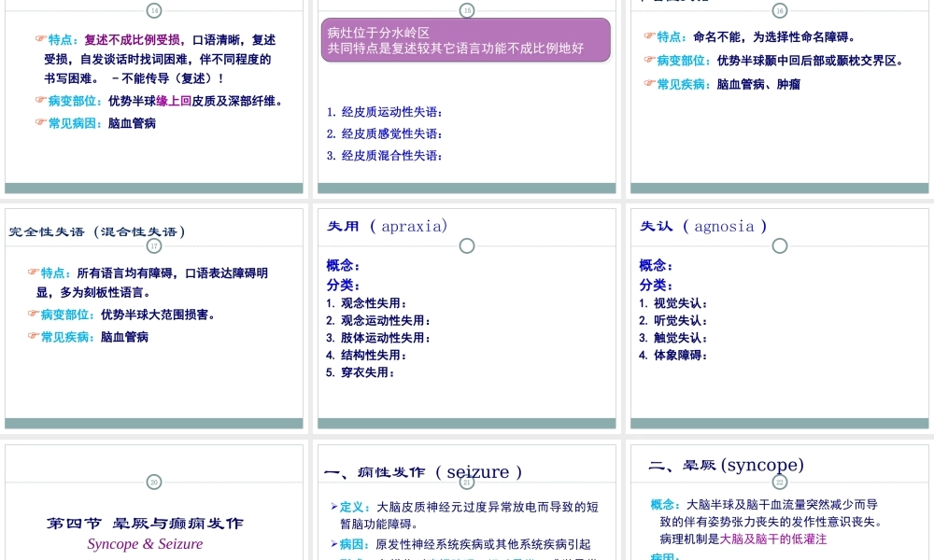Click the slide 14 number badge
The height and width of the screenshot is (560, 934).
pyautogui.click(x=154, y=10)
